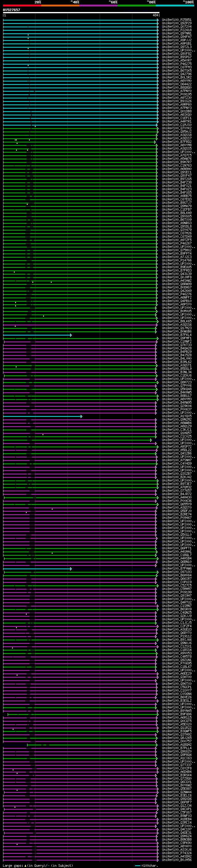The height and width of the screenshot is (868, 197).
Task: Click hit label UniRef100_Q96TX0
Action: 177,684
